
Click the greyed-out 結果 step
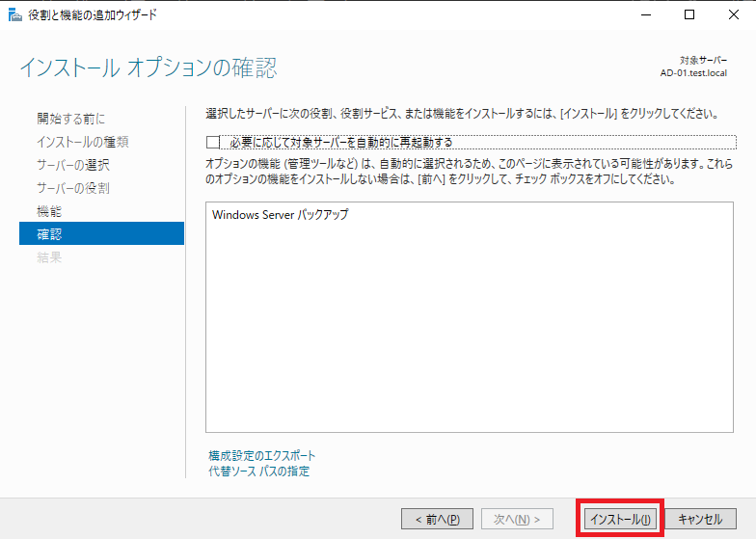pos(49,257)
